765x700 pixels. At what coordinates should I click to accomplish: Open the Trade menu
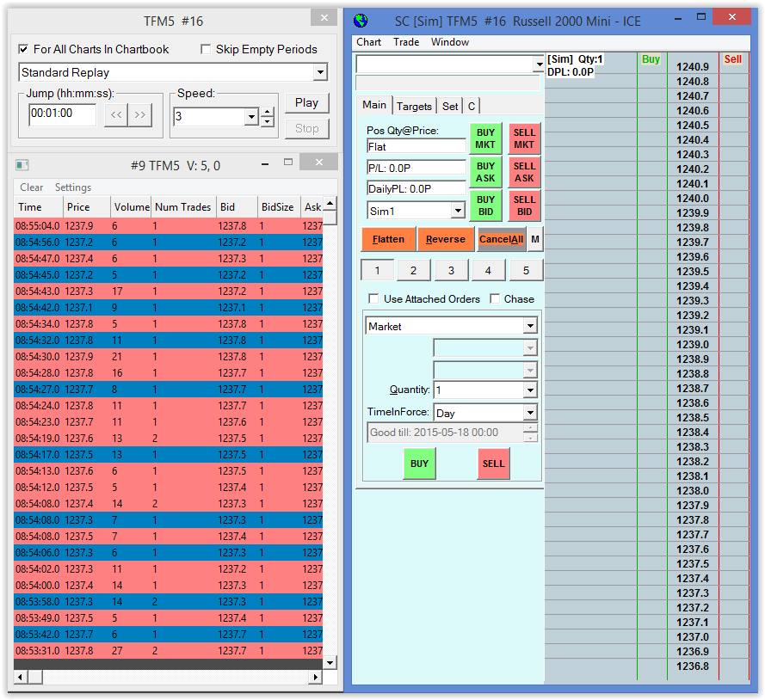406,42
